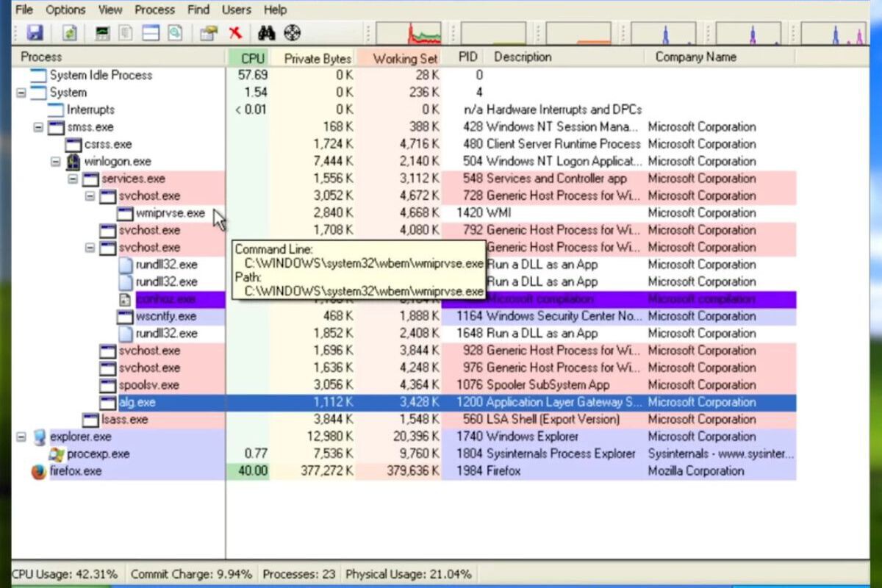This screenshot has width=882, height=588.
Task: Sort by the CPU column header
Action: 248,57
